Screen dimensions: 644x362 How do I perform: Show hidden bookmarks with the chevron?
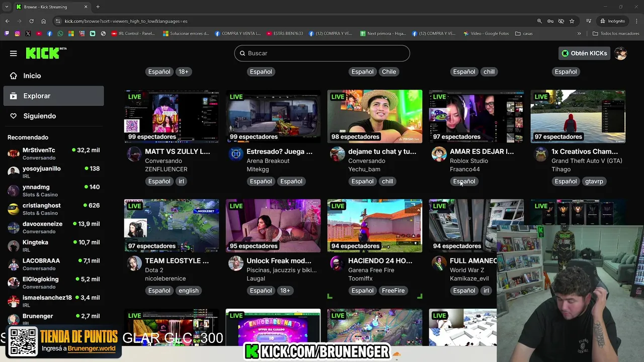tap(579, 34)
